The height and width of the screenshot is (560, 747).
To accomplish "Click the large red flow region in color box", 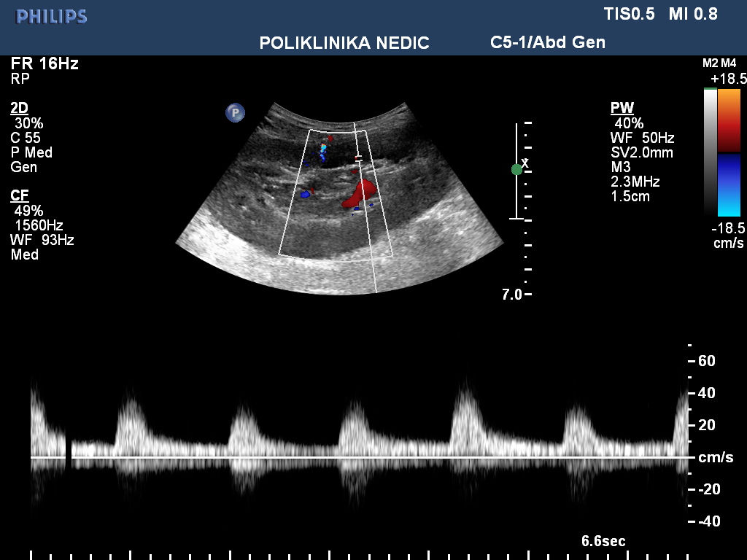I will [x=360, y=194].
